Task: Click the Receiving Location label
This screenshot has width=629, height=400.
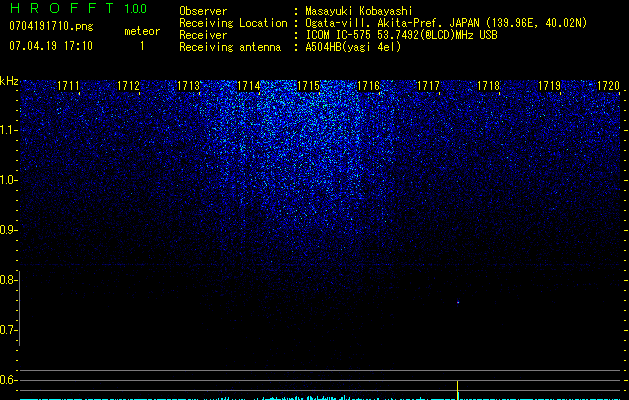Action: pos(233,23)
